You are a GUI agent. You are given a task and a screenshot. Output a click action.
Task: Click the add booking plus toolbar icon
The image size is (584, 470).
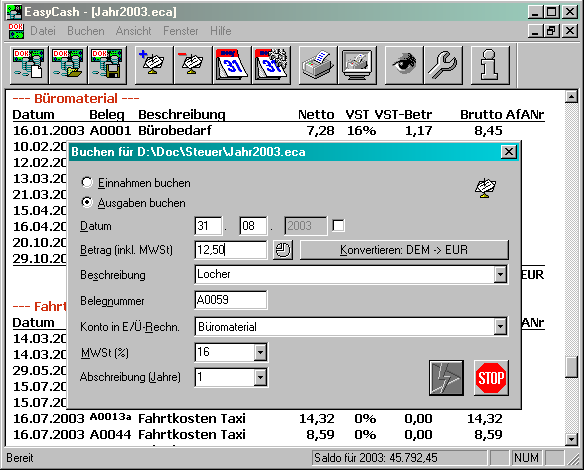click(154, 65)
